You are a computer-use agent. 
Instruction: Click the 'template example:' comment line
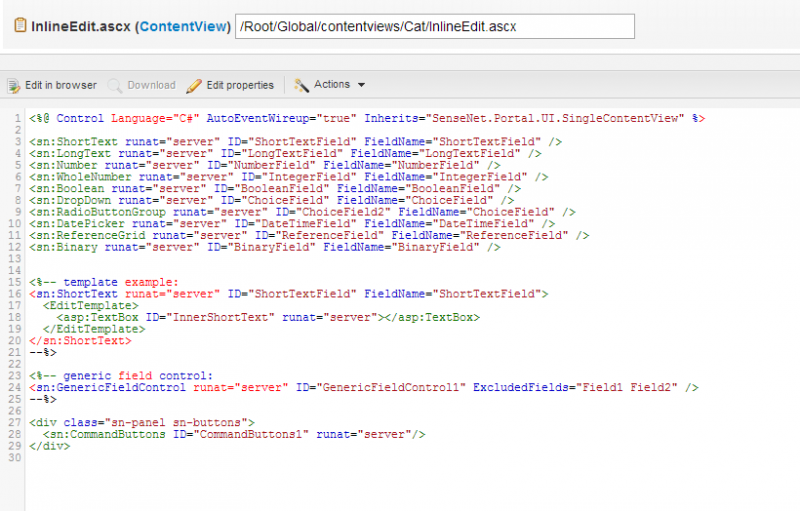coord(104,282)
